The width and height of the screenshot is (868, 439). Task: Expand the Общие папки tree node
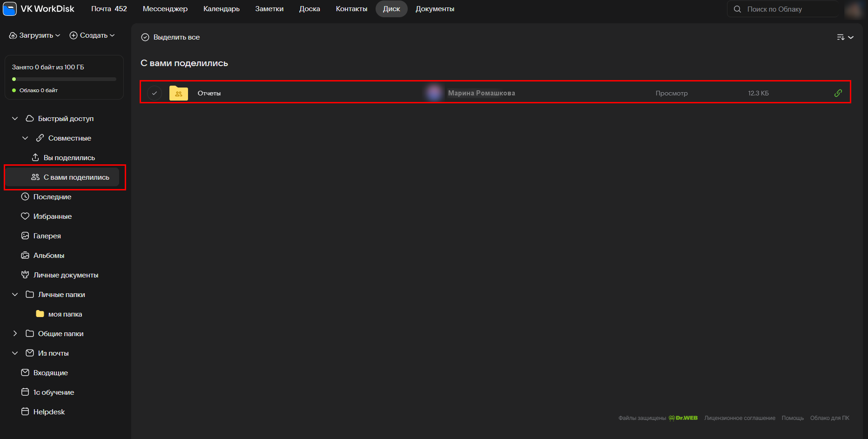[15, 334]
